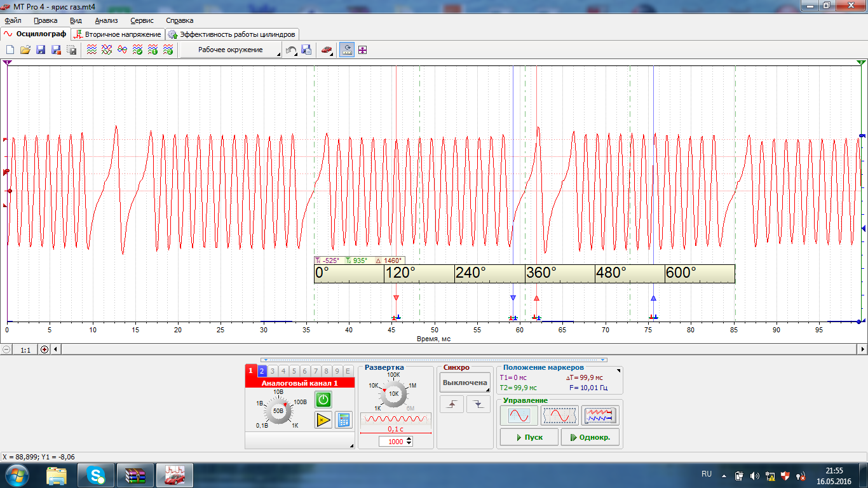This screenshot has height=488, width=868.
Task: Expand the channel panel corner arrow
Action: 351,446
